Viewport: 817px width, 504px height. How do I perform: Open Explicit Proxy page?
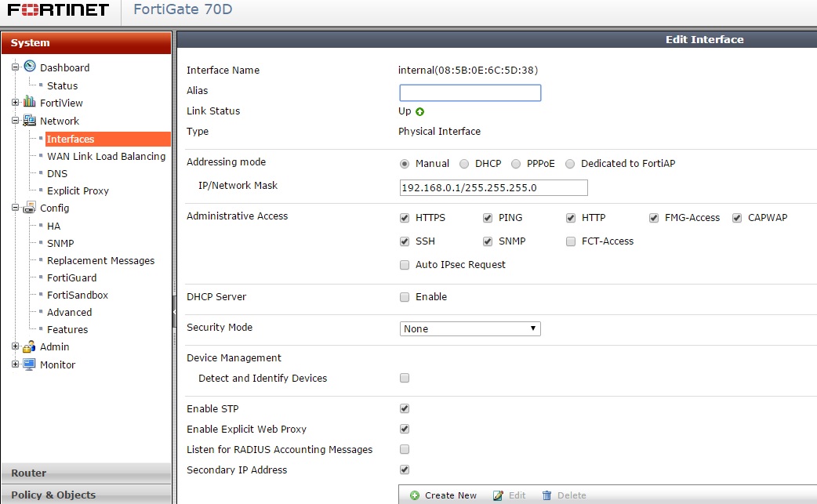coord(78,190)
